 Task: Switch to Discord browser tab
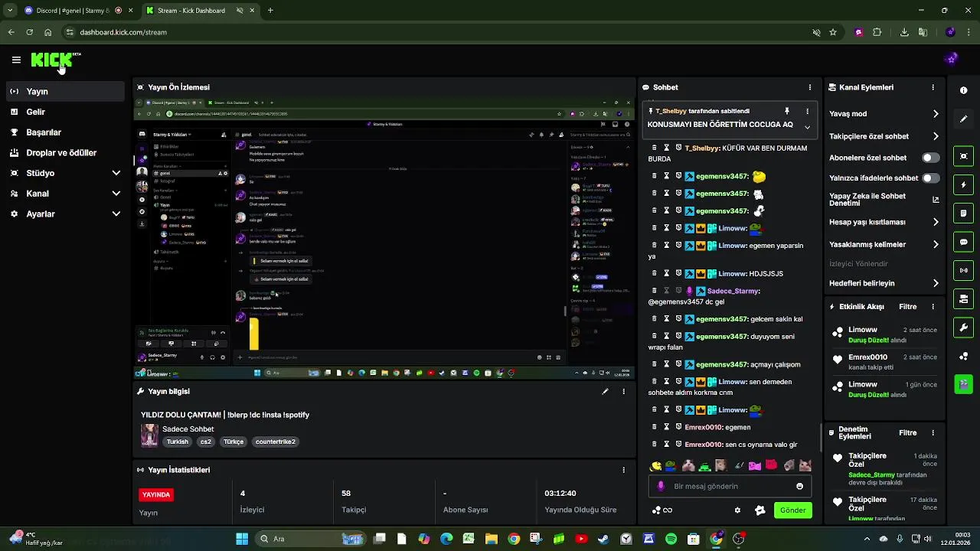pos(78,11)
